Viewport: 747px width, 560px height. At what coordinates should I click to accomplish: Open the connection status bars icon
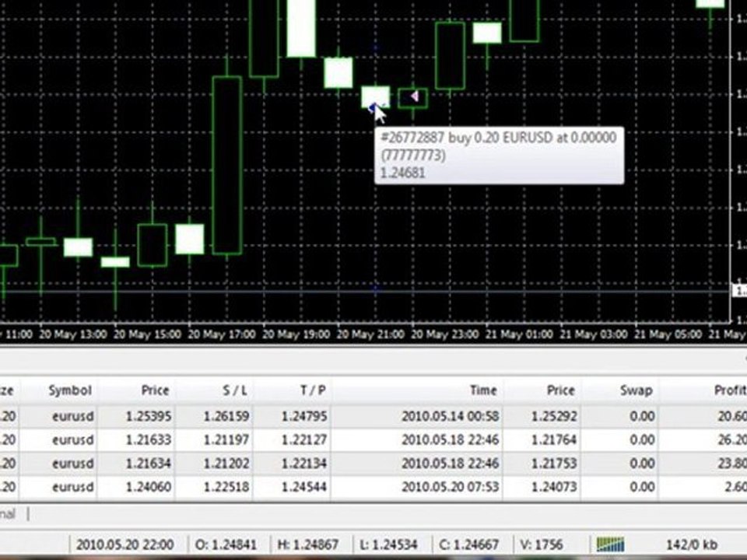point(610,544)
